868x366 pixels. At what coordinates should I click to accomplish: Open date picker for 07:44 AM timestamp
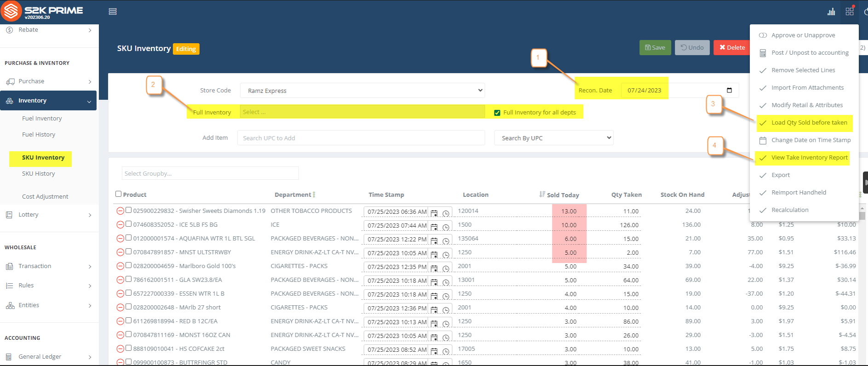[x=434, y=227]
